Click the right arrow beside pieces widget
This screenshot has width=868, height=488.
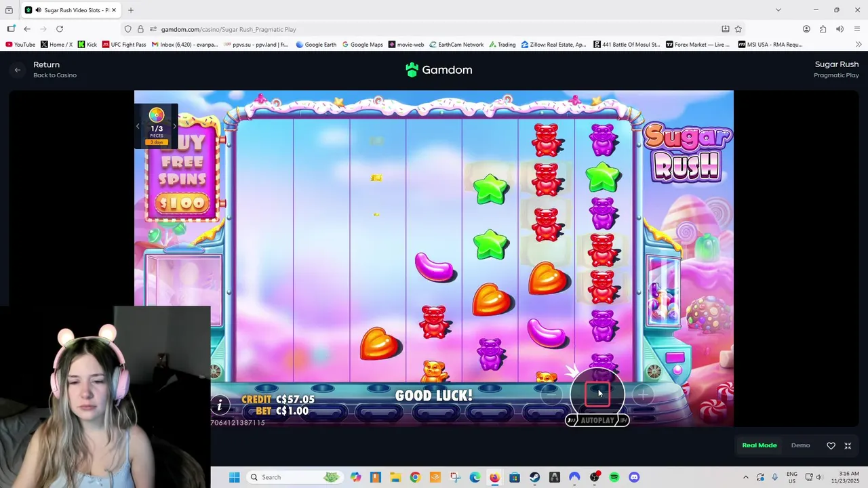(174, 126)
